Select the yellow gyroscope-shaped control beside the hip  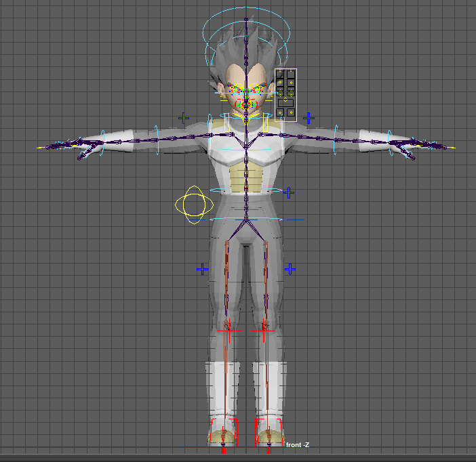pos(195,205)
